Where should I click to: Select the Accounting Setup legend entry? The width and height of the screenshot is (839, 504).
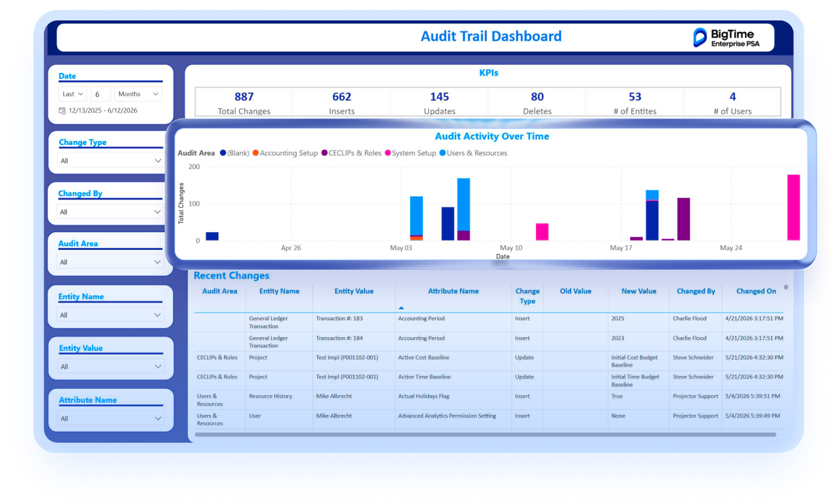[285, 153]
